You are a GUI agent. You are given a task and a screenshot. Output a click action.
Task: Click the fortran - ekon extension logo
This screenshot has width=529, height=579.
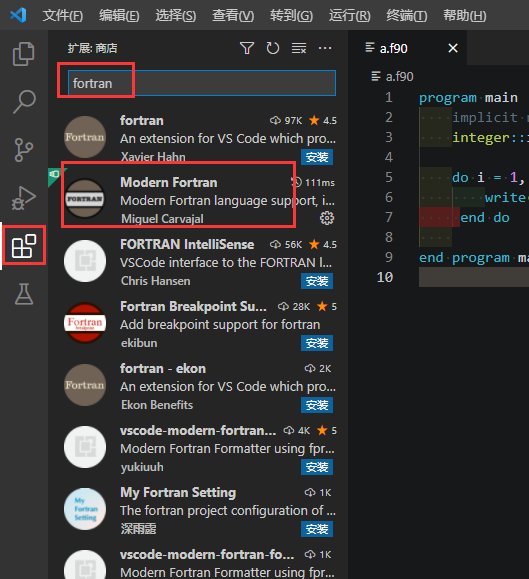click(85, 385)
